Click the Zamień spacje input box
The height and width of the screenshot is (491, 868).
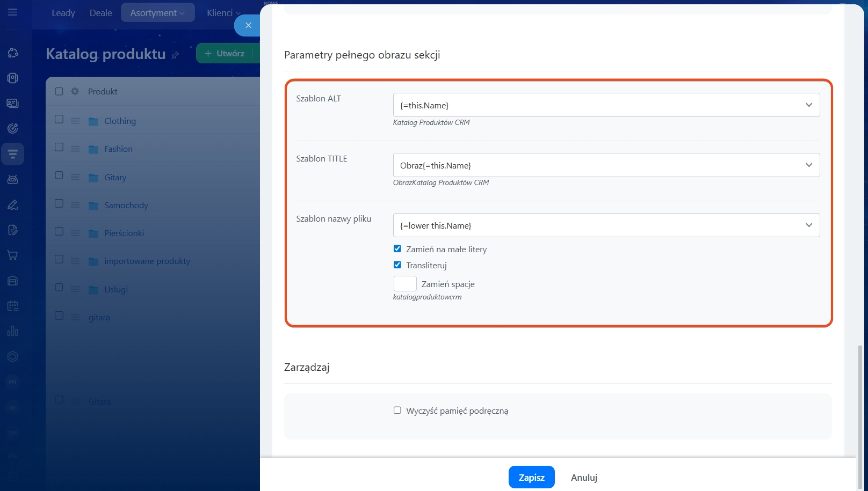point(405,284)
